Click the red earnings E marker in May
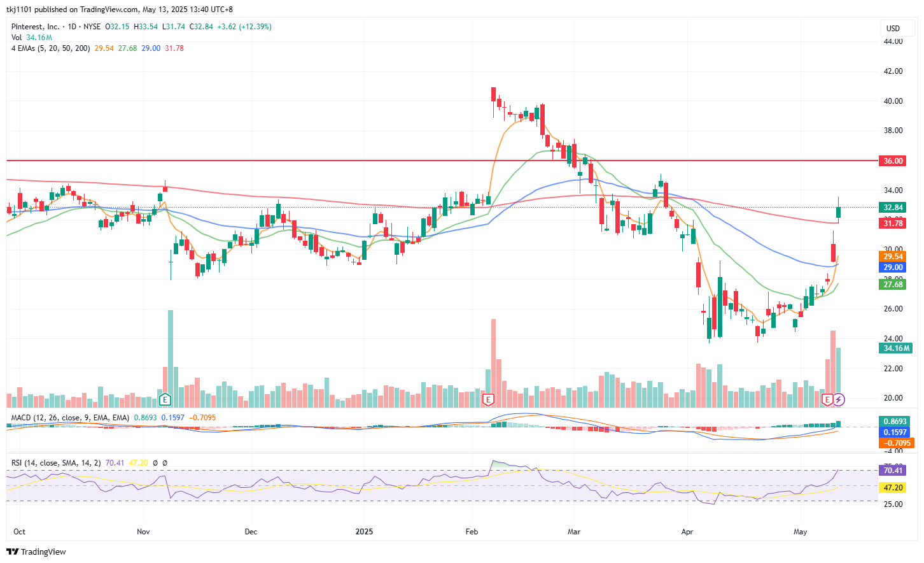Screen dimensions: 924x563 pos(827,400)
